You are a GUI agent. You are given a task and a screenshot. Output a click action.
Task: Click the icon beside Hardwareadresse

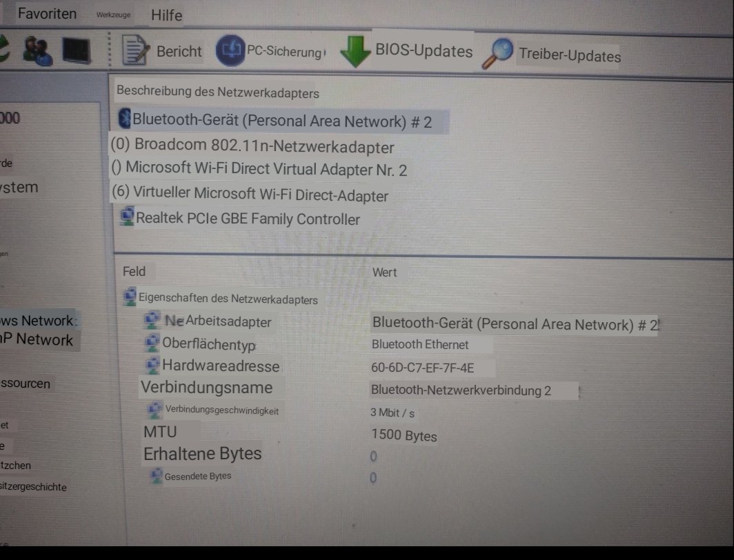click(x=152, y=366)
